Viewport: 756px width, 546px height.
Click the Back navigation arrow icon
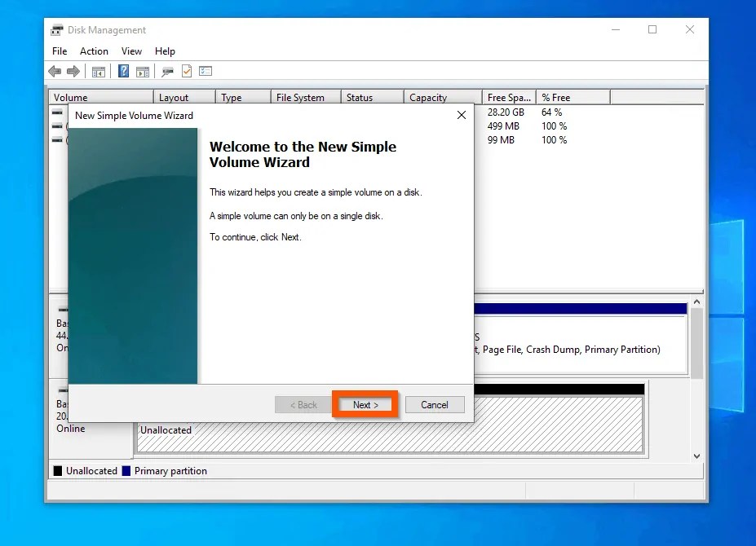coord(55,71)
